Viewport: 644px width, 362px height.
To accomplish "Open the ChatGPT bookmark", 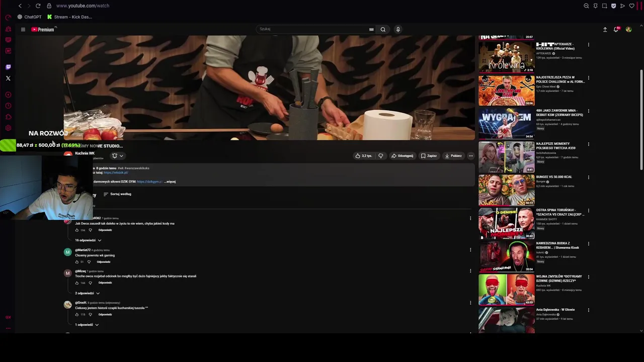I will (x=29, y=17).
